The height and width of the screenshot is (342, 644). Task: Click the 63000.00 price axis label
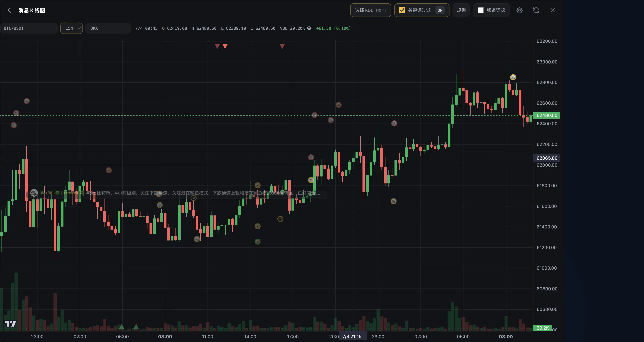[547, 62]
